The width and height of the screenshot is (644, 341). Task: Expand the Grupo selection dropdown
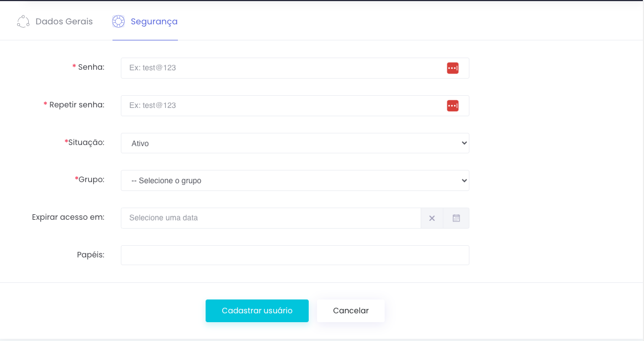pos(295,180)
